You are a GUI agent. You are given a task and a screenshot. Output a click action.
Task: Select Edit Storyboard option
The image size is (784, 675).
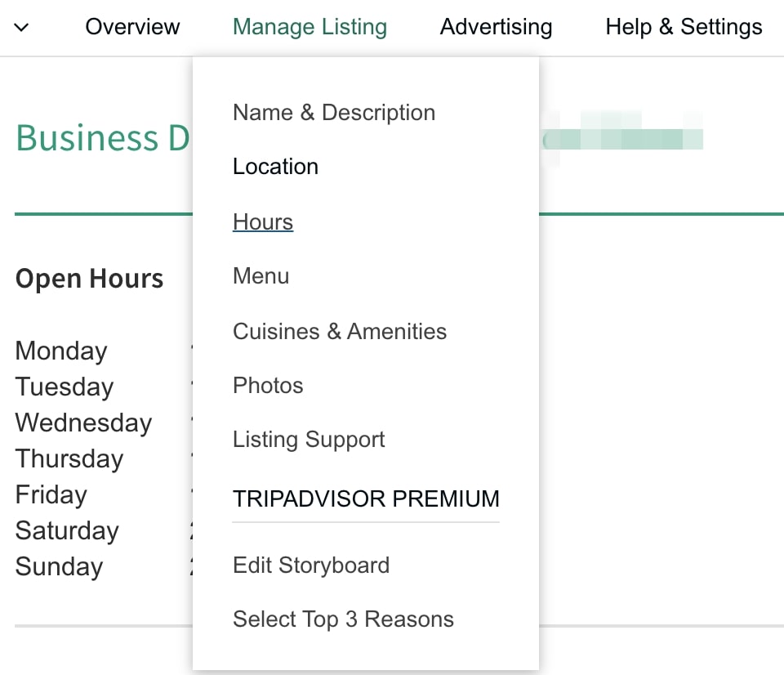click(311, 565)
